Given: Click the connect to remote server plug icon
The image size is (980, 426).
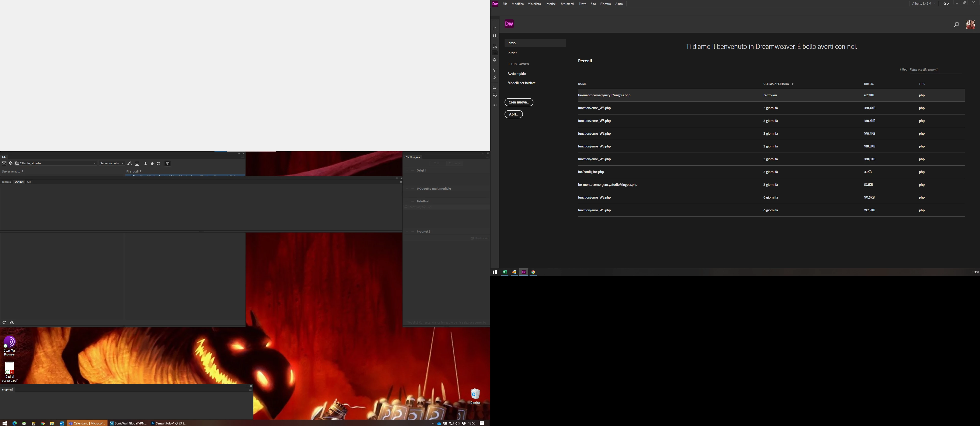Looking at the screenshot, I should (130, 164).
